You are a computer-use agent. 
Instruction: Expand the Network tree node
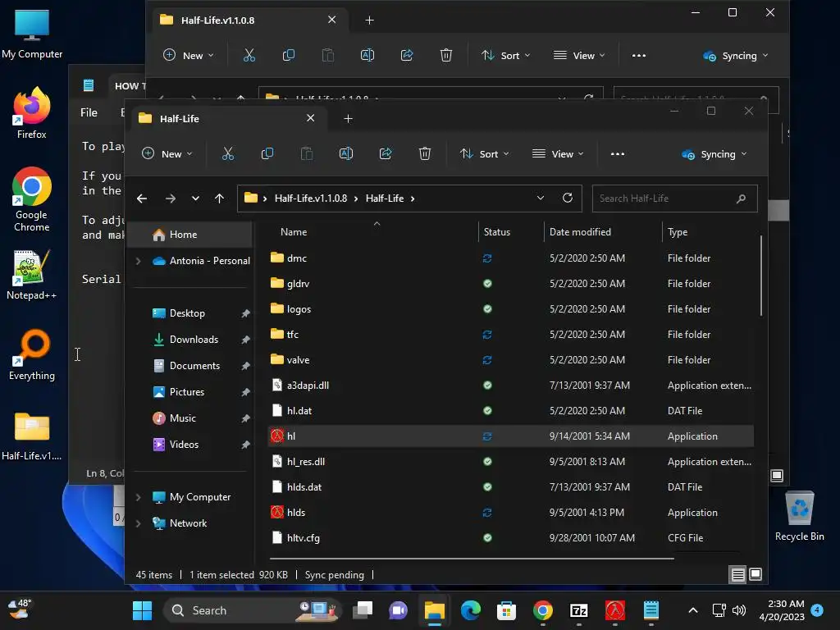pyautogui.click(x=138, y=523)
